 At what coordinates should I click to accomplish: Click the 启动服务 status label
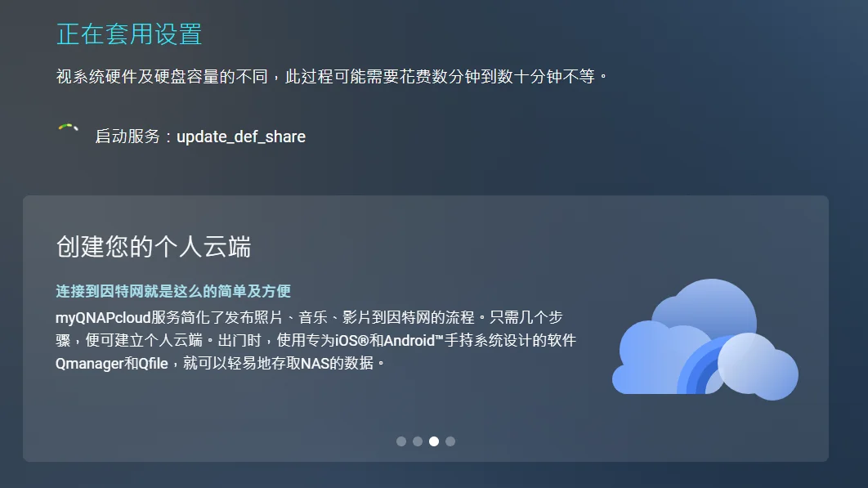pyautogui.click(x=128, y=137)
